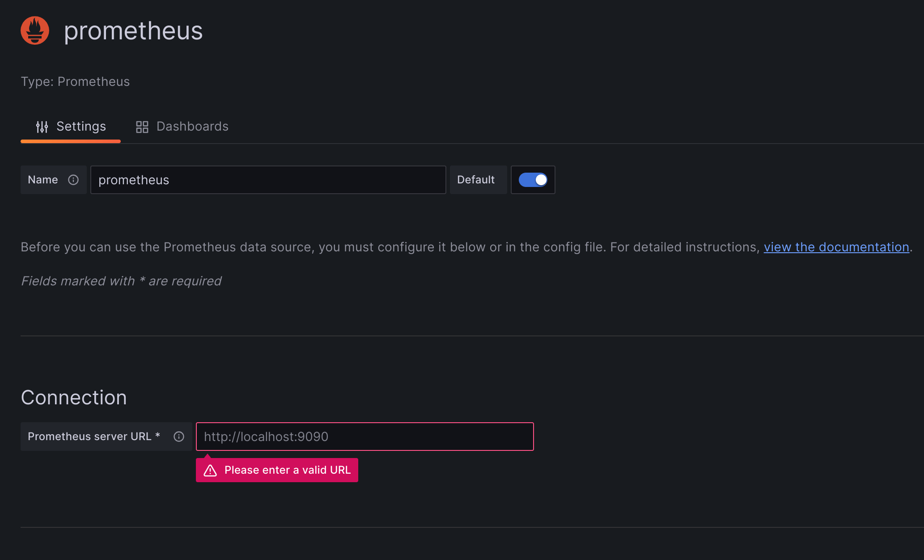Click the Default label button
Viewport: 924px width, 560px height.
(x=476, y=180)
